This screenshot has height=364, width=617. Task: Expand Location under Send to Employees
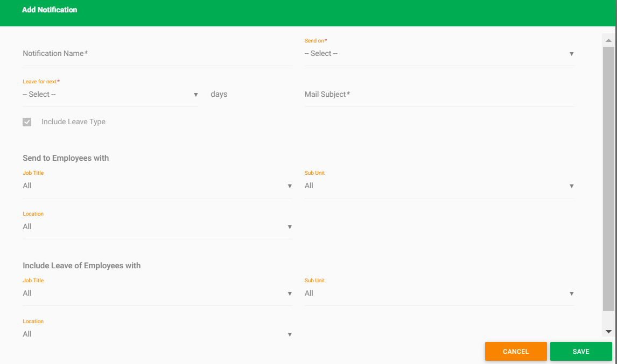point(157,227)
